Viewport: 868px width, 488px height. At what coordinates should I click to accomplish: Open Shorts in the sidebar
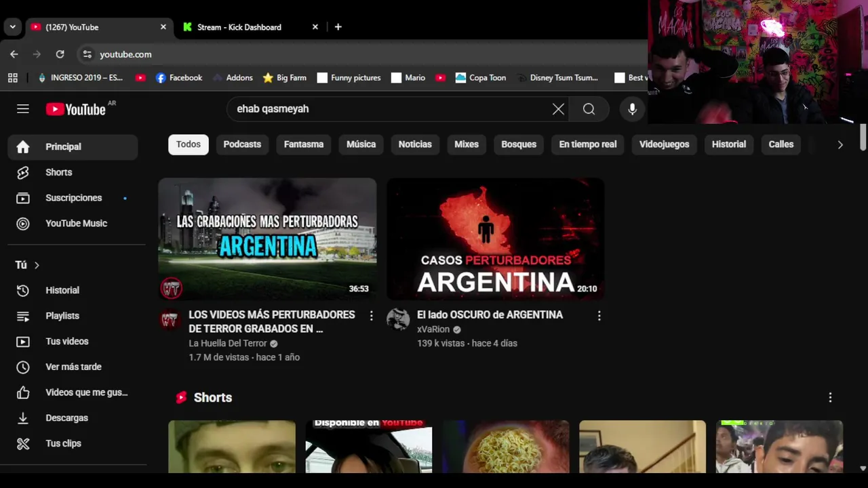[73, 172]
